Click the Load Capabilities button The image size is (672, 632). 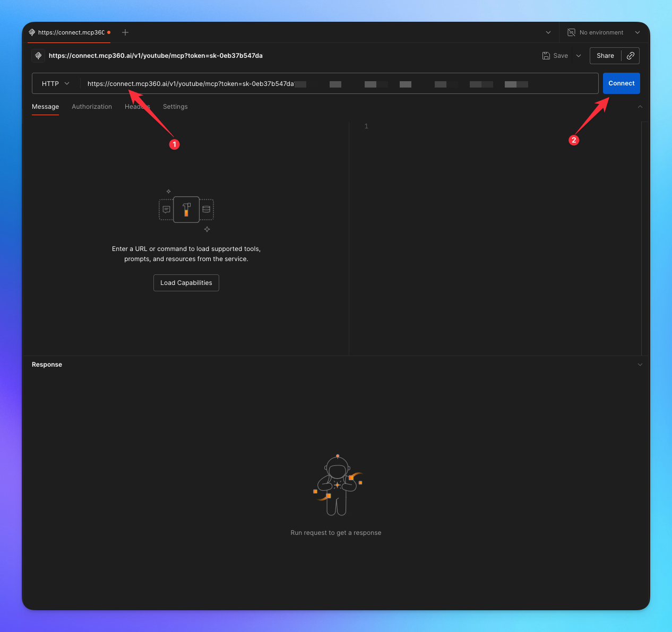pos(186,282)
